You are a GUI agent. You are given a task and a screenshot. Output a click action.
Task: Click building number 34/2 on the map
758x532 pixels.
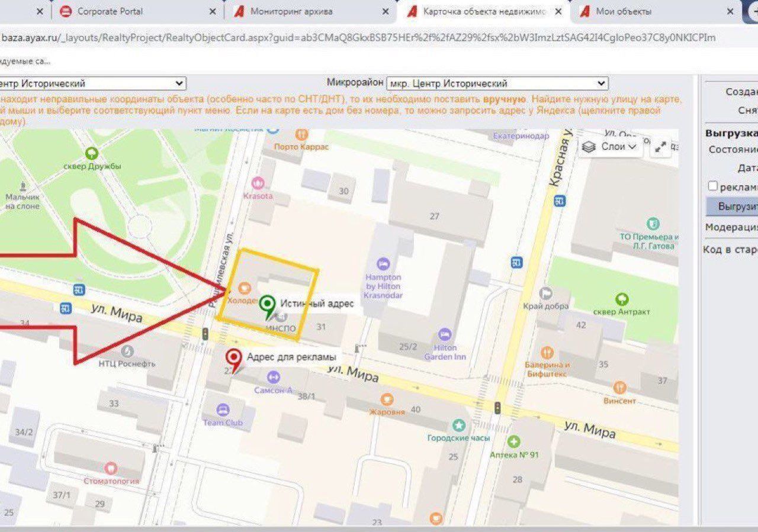[x=24, y=432]
